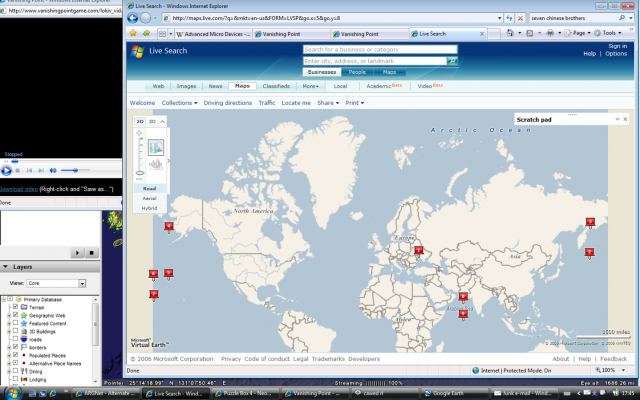This screenshot has width=640, height=400.
Task: Toggle the Terrain layer checkbox
Action: [x=16, y=307]
